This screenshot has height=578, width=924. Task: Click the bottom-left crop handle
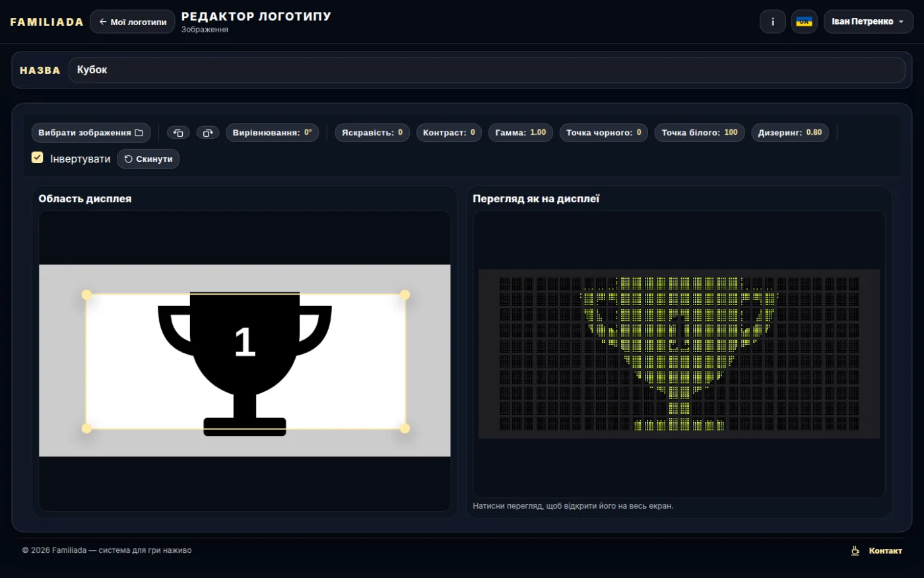86,428
